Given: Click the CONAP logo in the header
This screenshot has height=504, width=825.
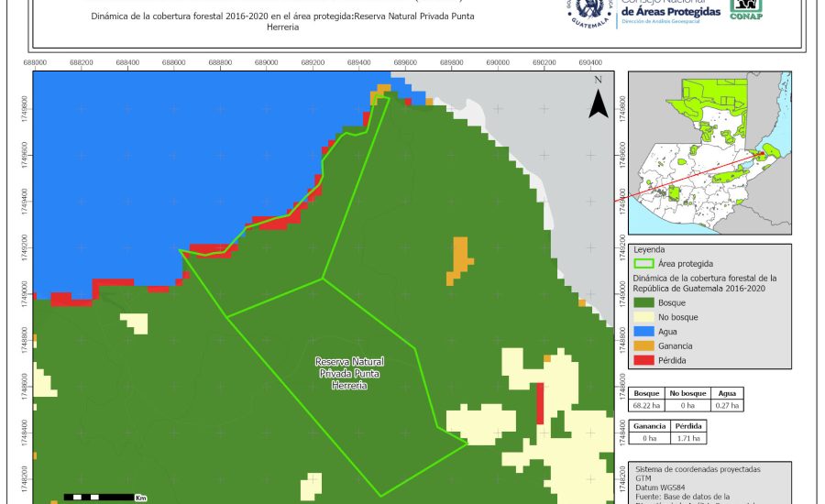Looking at the screenshot, I should click(745, 9).
